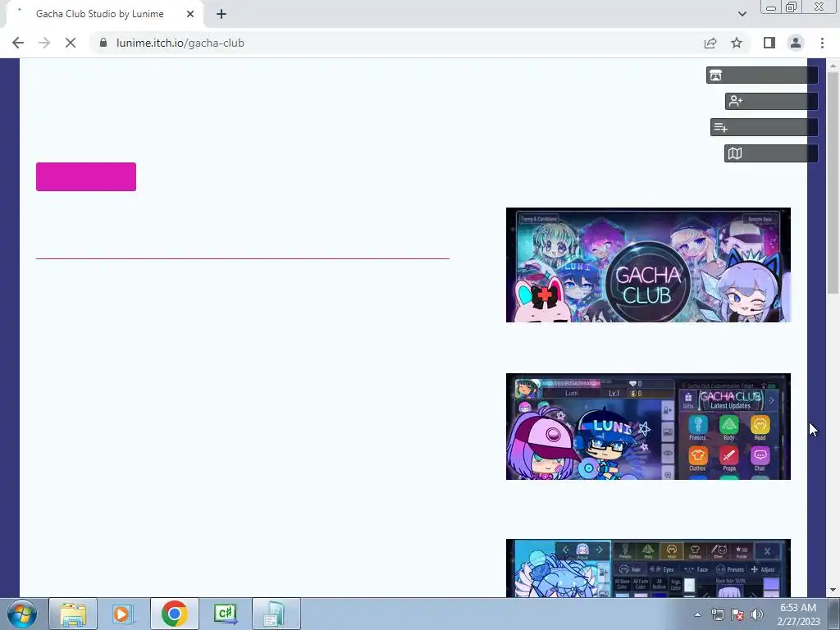Viewport: 840px width, 630px height.
Task: Click the magenta download button
Action: [x=85, y=177]
